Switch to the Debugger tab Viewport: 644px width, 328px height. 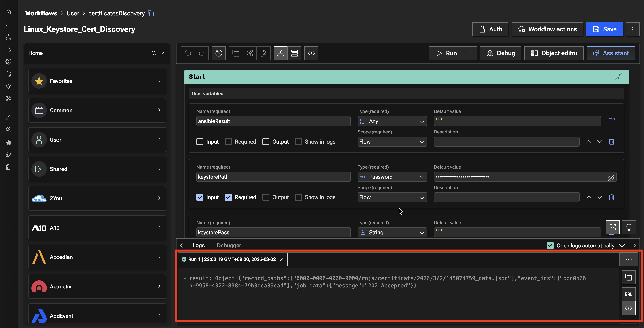(229, 246)
